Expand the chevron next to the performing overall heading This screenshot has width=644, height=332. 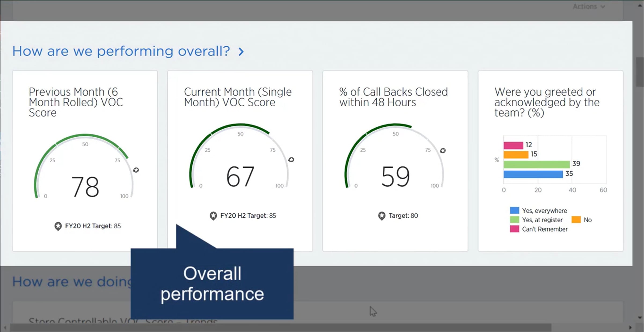pyautogui.click(x=241, y=52)
